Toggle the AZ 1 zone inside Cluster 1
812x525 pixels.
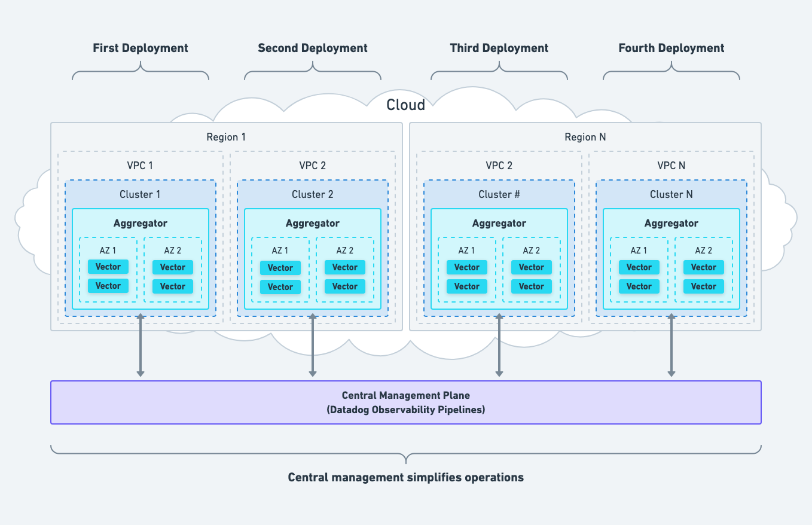(x=108, y=250)
